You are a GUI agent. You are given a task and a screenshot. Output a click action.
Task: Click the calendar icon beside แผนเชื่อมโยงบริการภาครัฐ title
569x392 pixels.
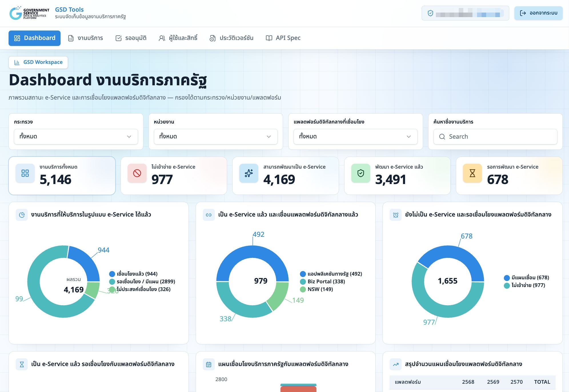[x=209, y=364]
